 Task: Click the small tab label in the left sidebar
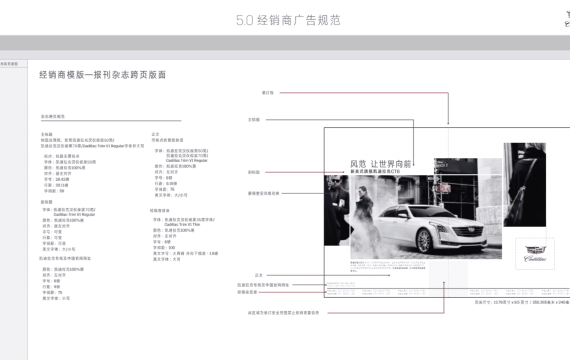(9, 64)
